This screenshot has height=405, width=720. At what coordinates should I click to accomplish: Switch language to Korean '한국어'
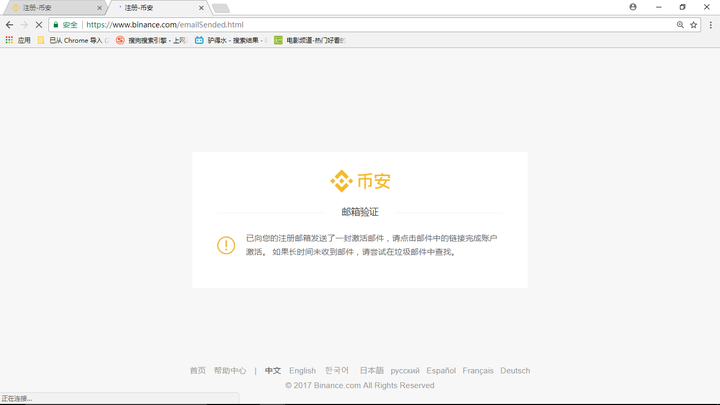337,371
